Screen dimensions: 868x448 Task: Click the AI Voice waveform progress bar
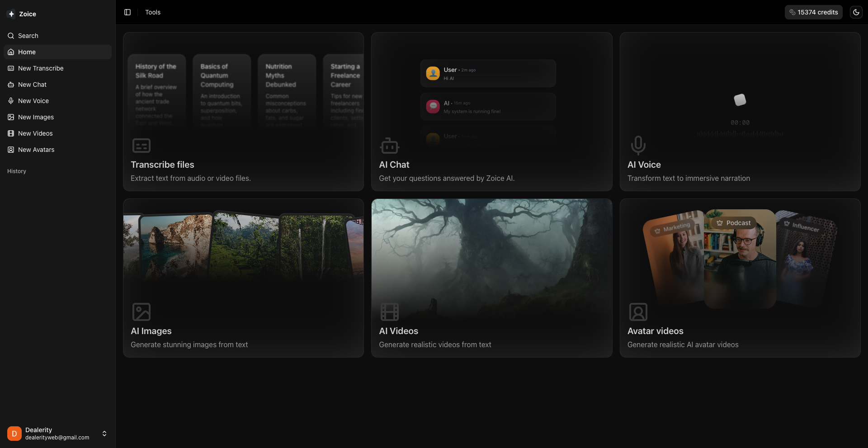coord(740,134)
